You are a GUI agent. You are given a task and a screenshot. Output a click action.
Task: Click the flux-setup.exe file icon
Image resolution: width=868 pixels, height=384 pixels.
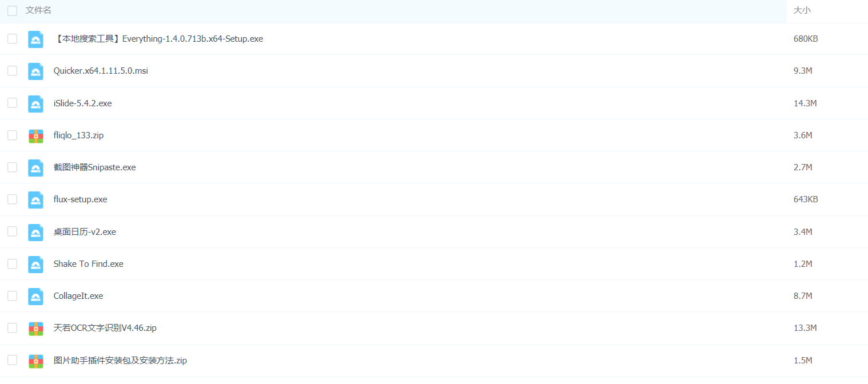pyautogui.click(x=36, y=199)
